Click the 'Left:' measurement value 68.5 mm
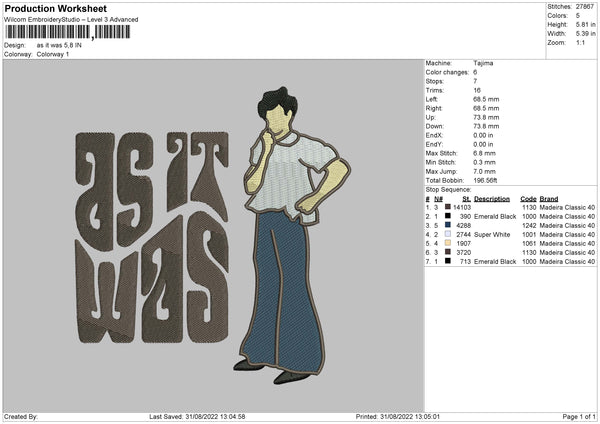 486,99
